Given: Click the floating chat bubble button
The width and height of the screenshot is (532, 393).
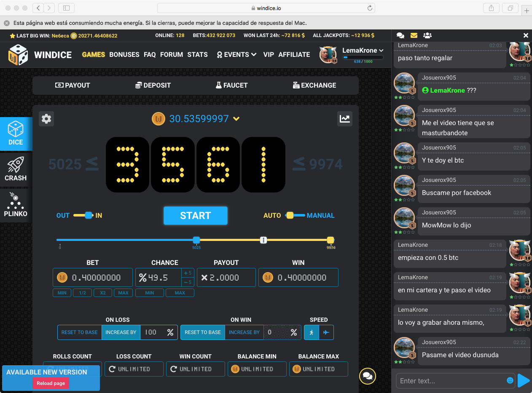Looking at the screenshot, I should coord(367,376).
